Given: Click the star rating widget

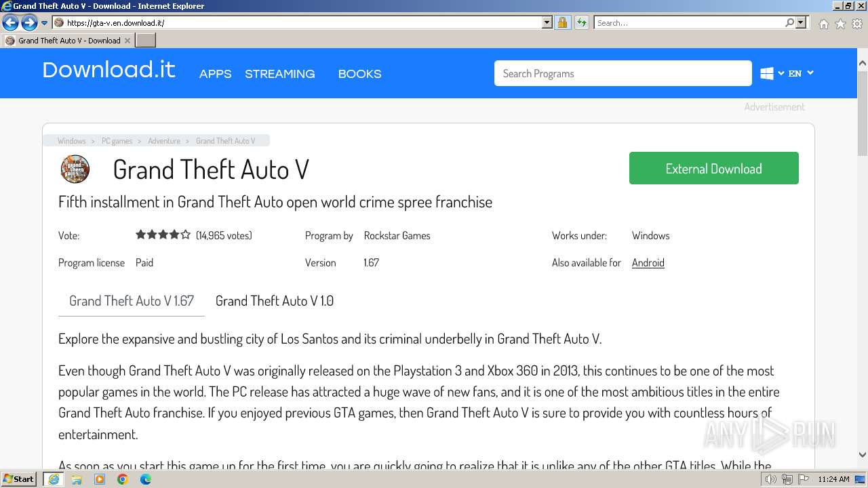Looking at the screenshot, I should tap(163, 235).
